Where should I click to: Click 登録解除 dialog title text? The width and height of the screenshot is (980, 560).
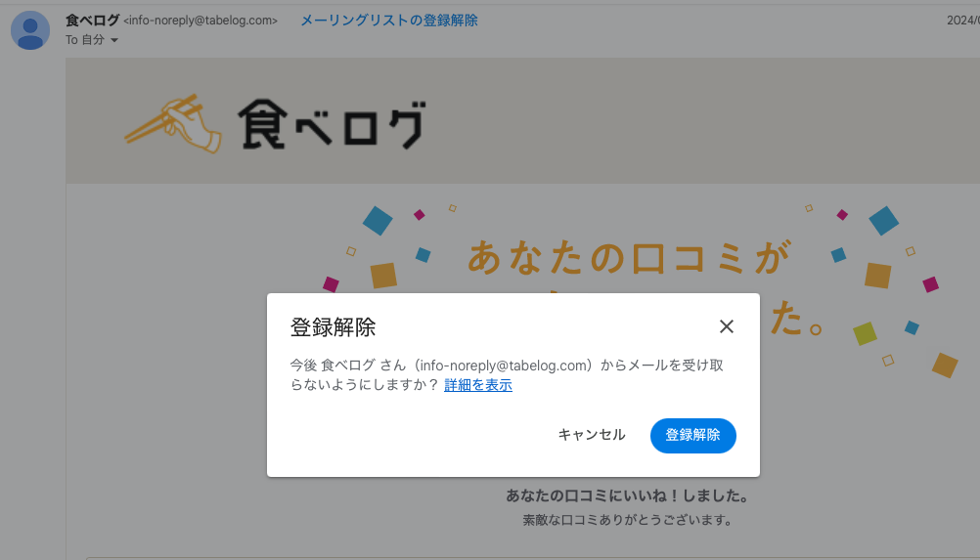(x=333, y=327)
